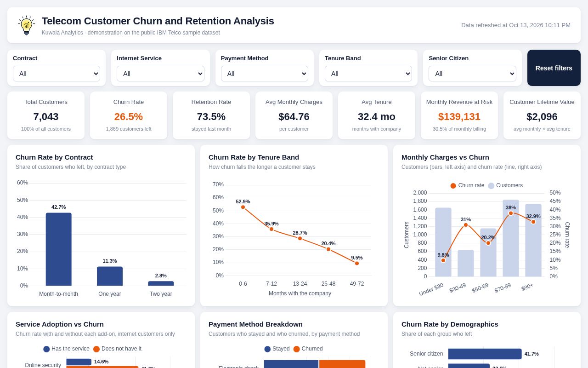Click the Avg Tenure value 32.4 mo
588x368 pixels.
point(377,117)
